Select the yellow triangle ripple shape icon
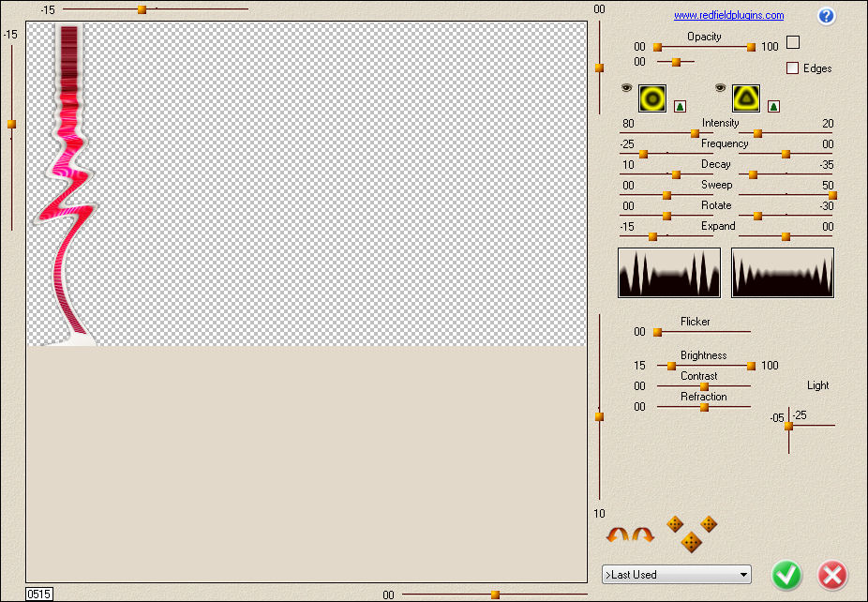Image resolution: width=868 pixels, height=602 pixels. tap(746, 98)
